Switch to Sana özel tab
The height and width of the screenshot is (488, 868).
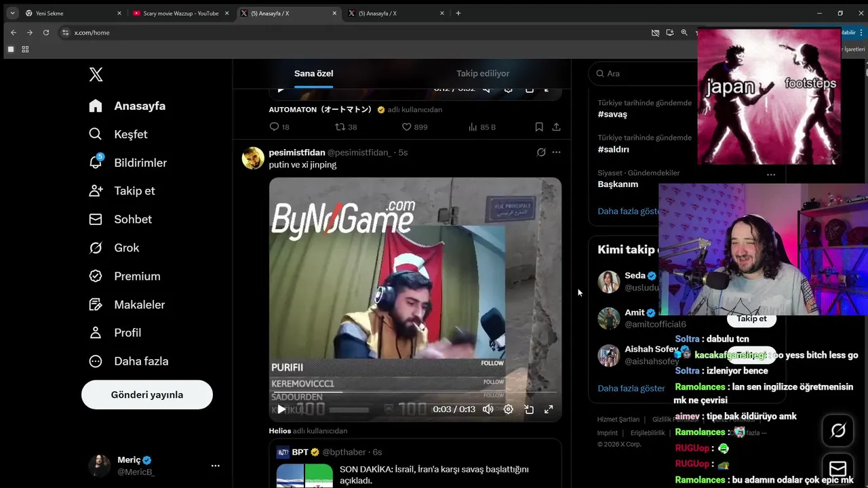pos(313,73)
